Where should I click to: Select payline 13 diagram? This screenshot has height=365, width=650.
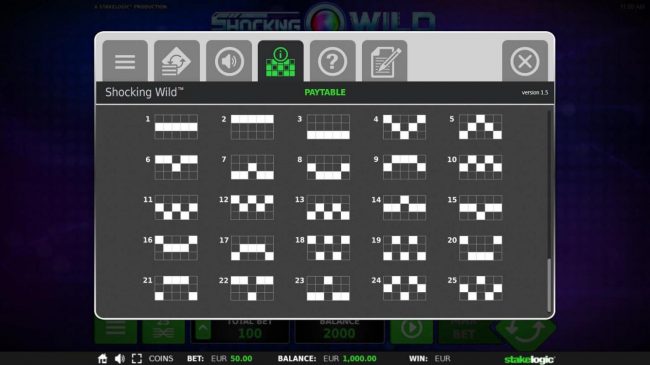328,207
